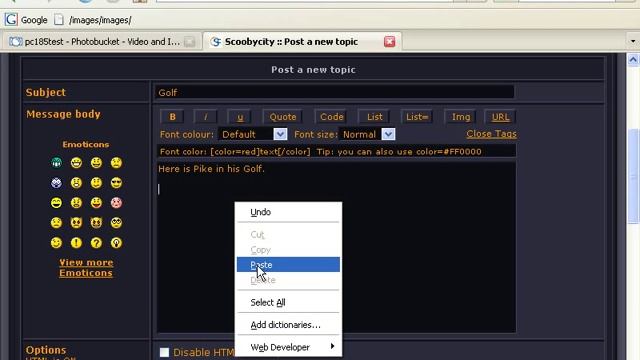Insert the blue-white shocked emoticon
The height and width of the screenshot is (360, 640).
tap(56, 182)
